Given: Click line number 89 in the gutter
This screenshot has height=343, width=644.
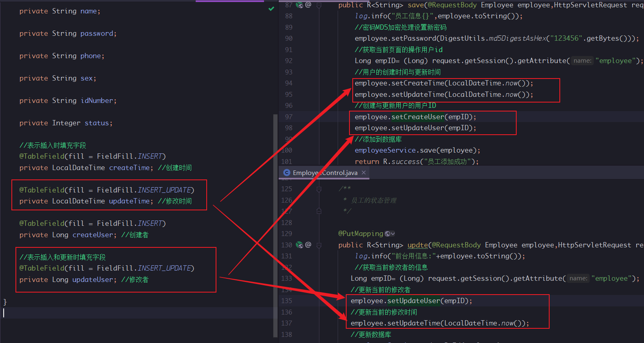Looking at the screenshot, I should (288, 27).
